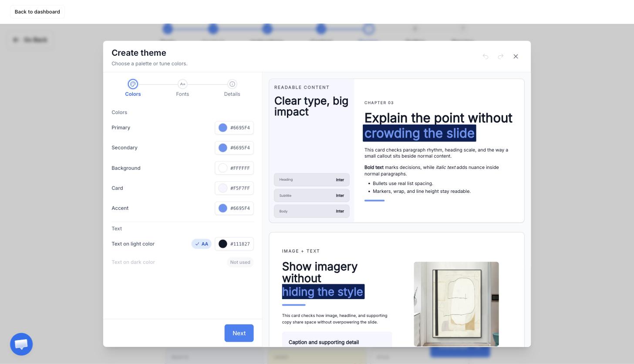Open the Primary color swatch picker
The image size is (634, 364).
pyautogui.click(x=223, y=128)
